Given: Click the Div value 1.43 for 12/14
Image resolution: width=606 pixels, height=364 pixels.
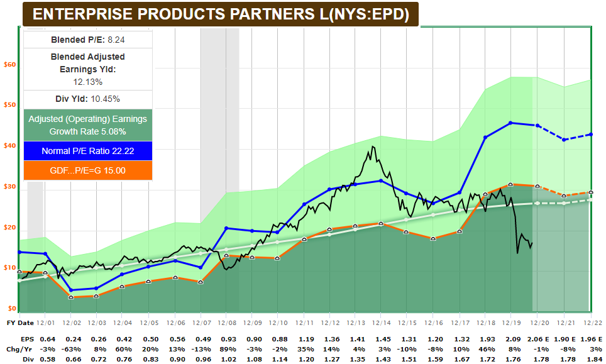Looking at the screenshot, I should point(383,360).
